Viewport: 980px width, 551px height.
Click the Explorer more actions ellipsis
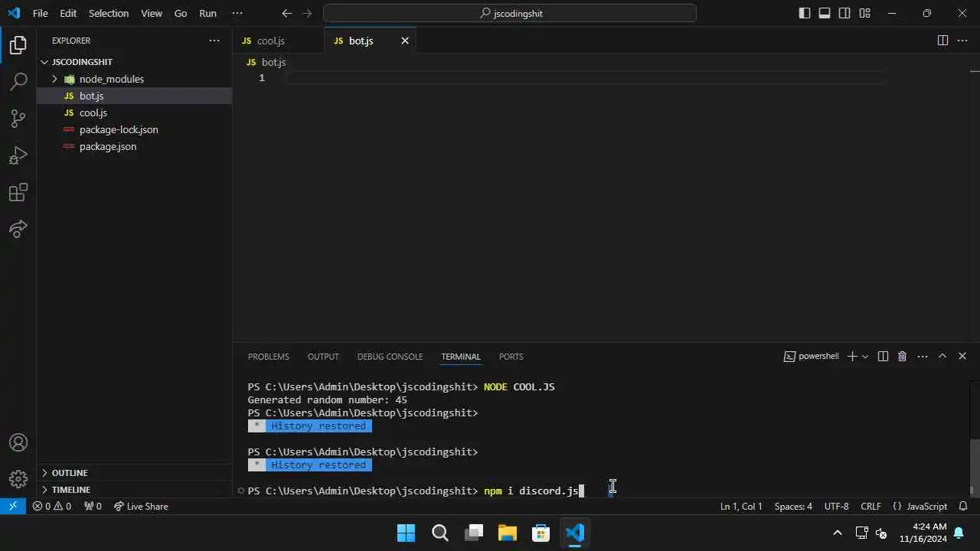pyautogui.click(x=214, y=41)
